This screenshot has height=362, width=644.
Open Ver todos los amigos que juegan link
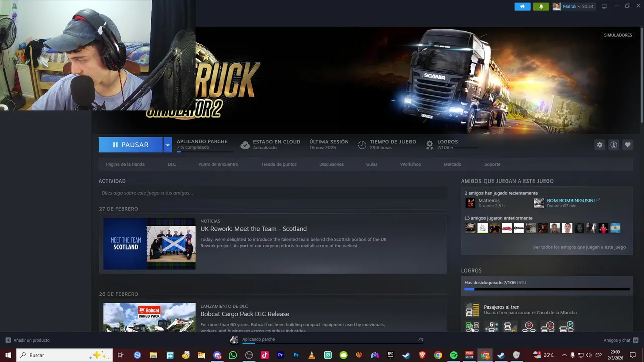coord(580,247)
